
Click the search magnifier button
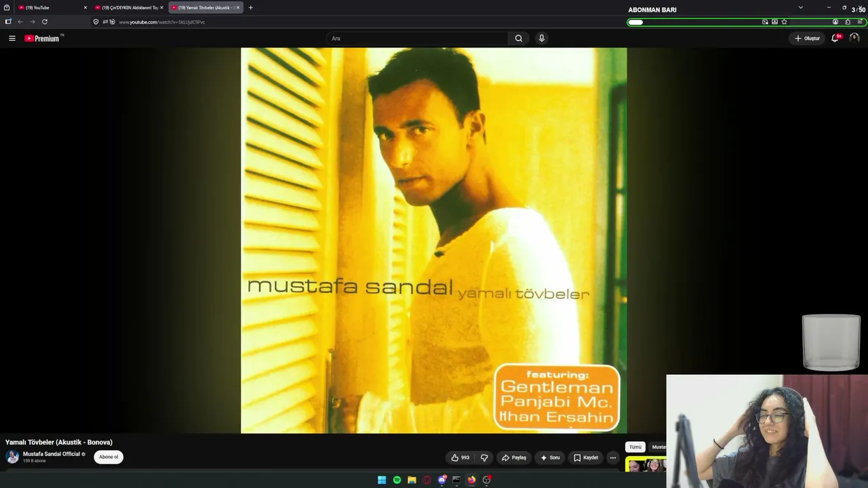pyautogui.click(x=519, y=39)
